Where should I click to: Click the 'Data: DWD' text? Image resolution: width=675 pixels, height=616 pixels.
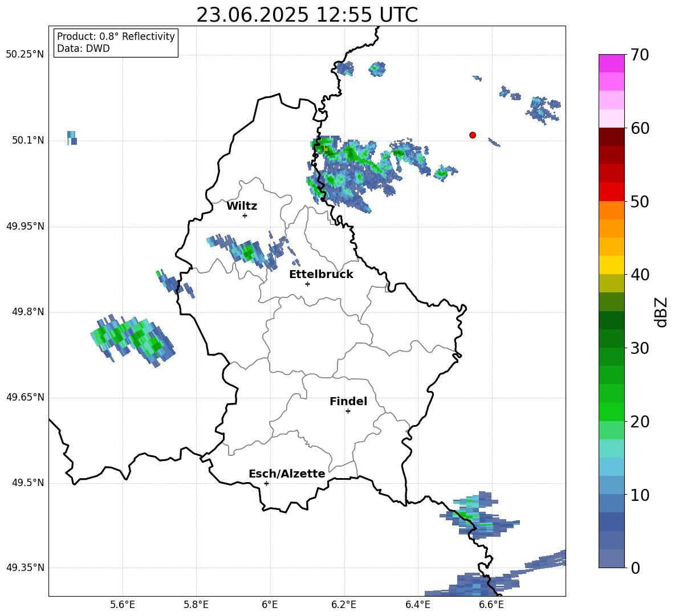[x=83, y=48]
